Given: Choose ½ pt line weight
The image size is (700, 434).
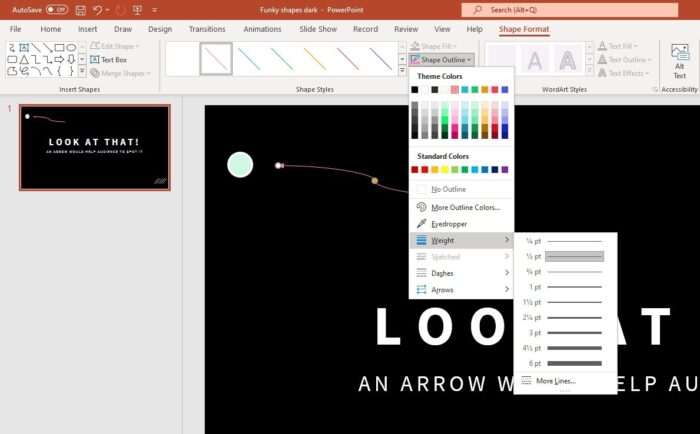Looking at the screenshot, I should pos(565,256).
